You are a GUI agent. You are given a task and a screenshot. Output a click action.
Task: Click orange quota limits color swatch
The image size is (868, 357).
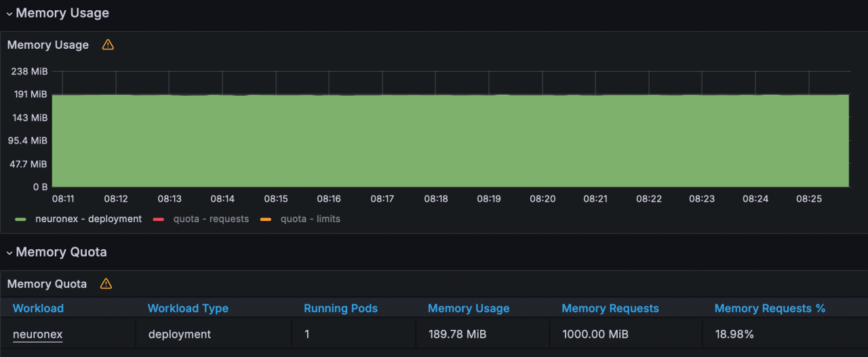267,219
